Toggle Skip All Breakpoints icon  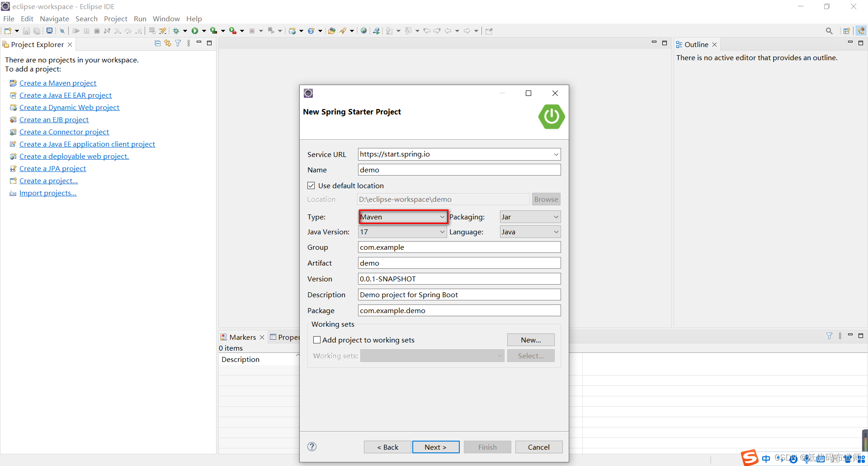pyautogui.click(x=62, y=31)
